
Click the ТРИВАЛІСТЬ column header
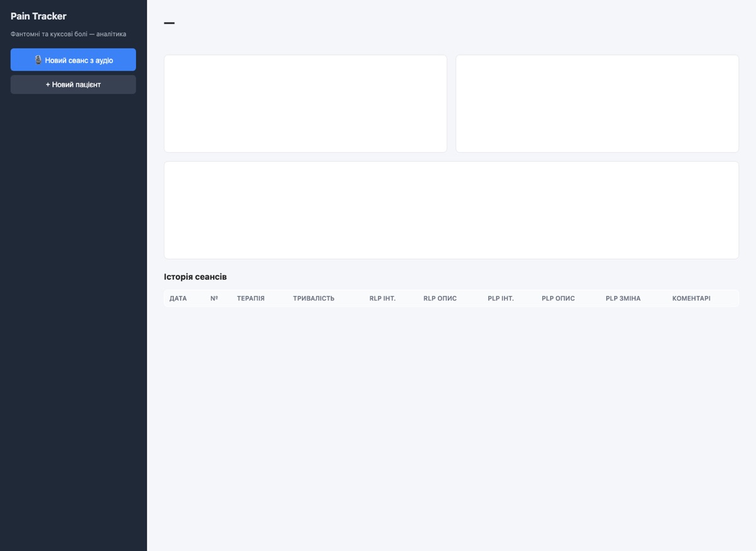(x=314, y=298)
